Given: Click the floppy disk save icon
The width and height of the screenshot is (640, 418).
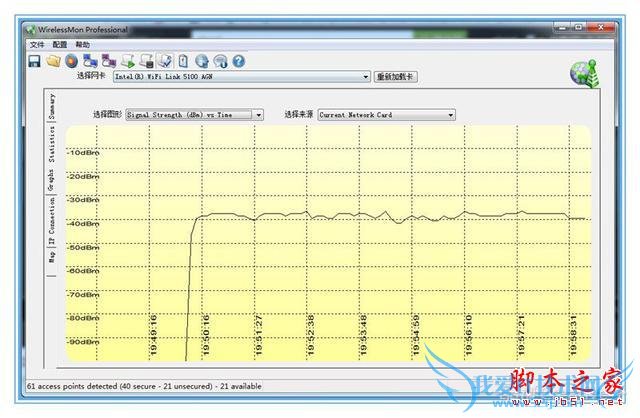Looking at the screenshot, I should pos(34,61).
